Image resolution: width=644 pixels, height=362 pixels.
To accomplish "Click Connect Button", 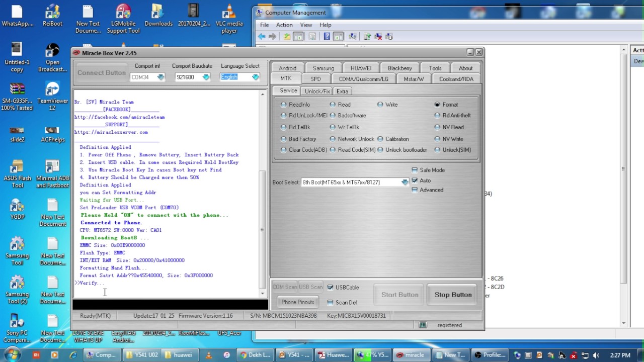I will [102, 72].
